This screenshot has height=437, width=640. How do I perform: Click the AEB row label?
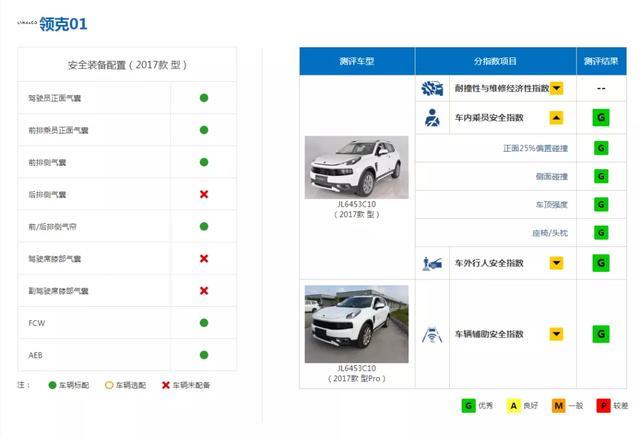pos(36,355)
